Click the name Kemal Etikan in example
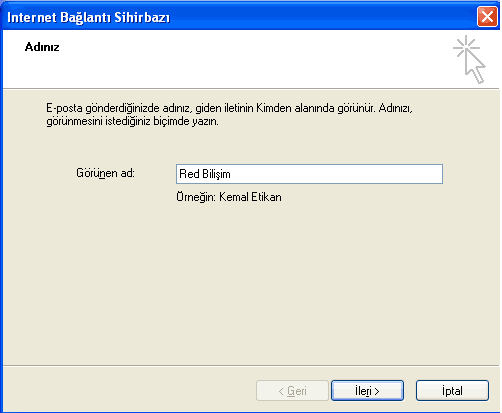This screenshot has width=502, height=413. (x=250, y=197)
